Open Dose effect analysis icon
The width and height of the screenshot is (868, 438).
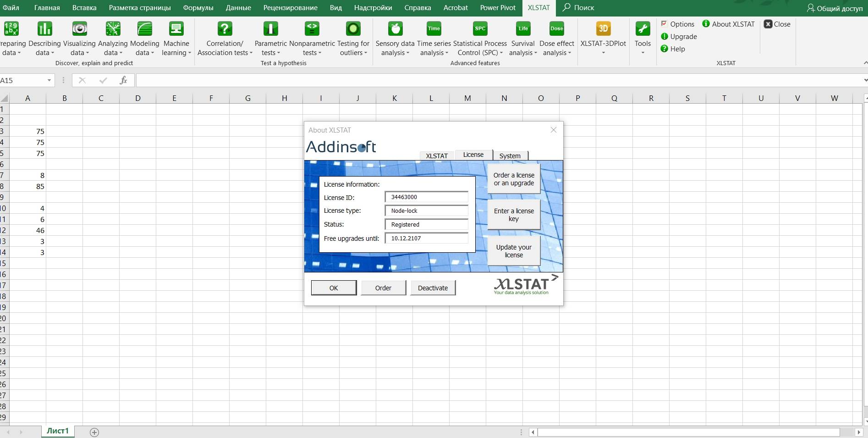557,29
